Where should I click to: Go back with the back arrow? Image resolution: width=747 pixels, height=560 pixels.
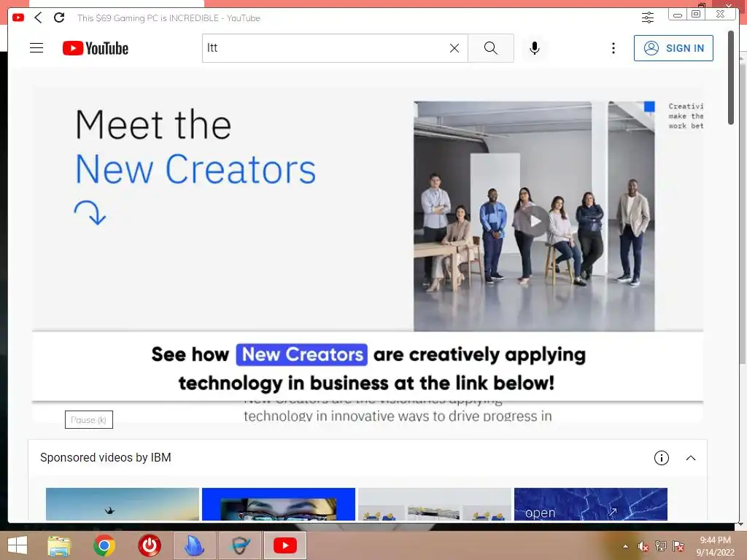[38, 17]
